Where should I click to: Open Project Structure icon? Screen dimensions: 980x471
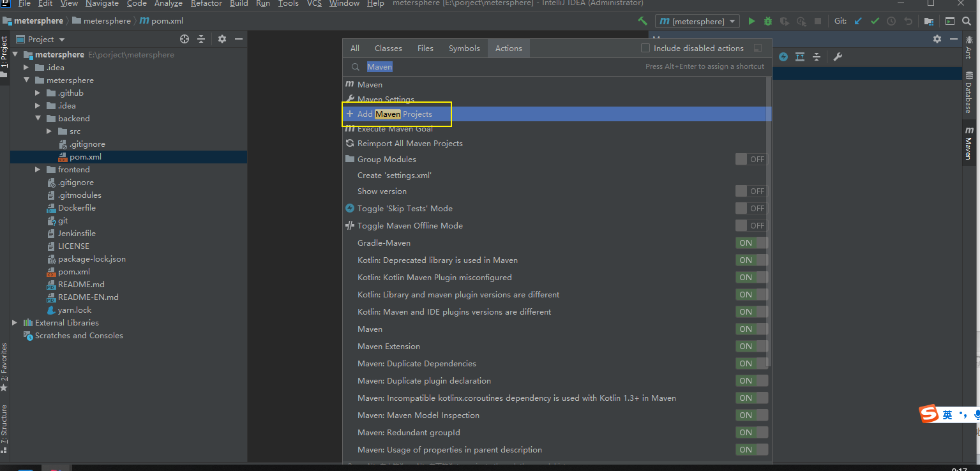[x=928, y=21]
